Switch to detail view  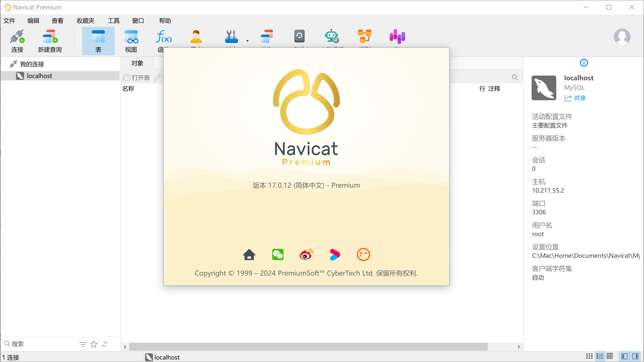click(x=610, y=356)
